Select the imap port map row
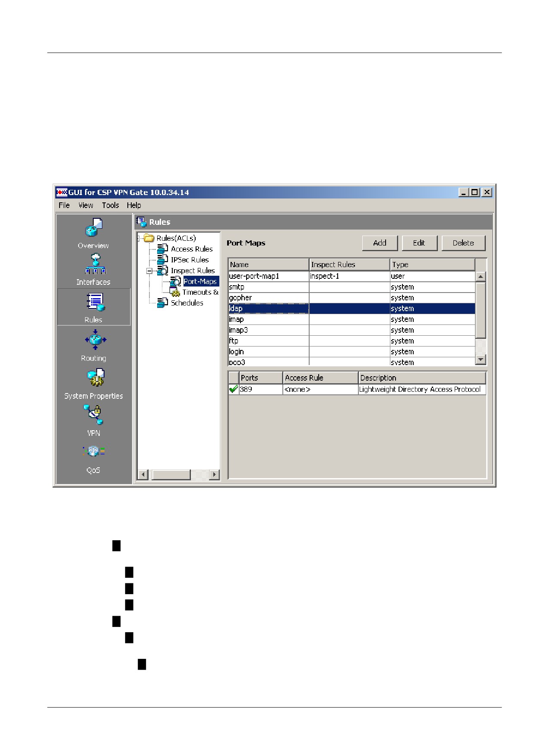Viewport: 535px width, 756px height. [352, 319]
